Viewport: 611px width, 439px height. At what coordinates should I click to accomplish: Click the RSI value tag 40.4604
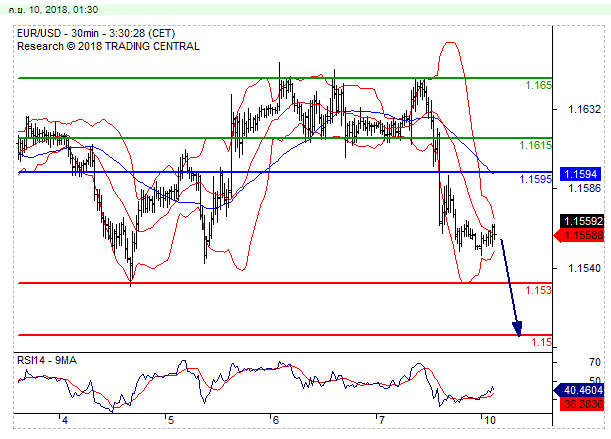[x=579, y=390]
